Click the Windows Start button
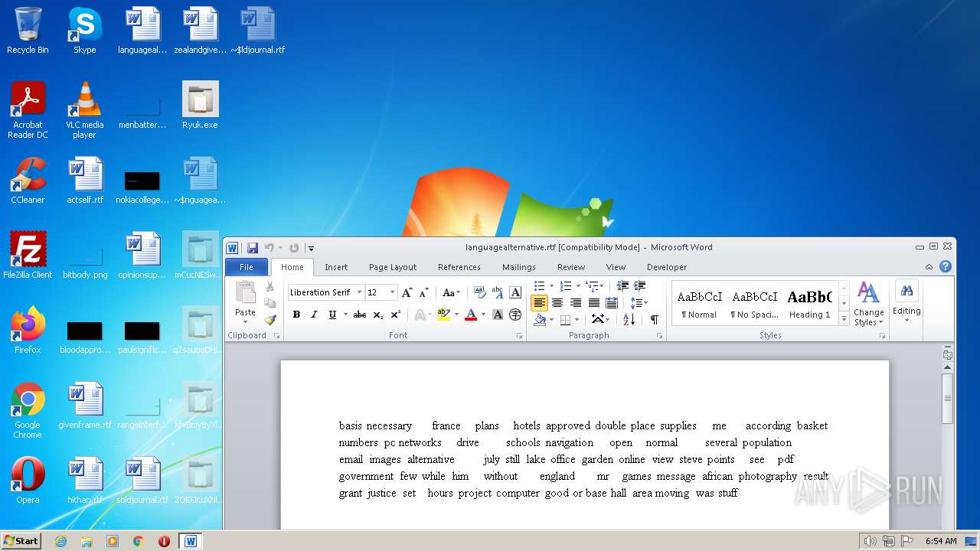 point(21,541)
